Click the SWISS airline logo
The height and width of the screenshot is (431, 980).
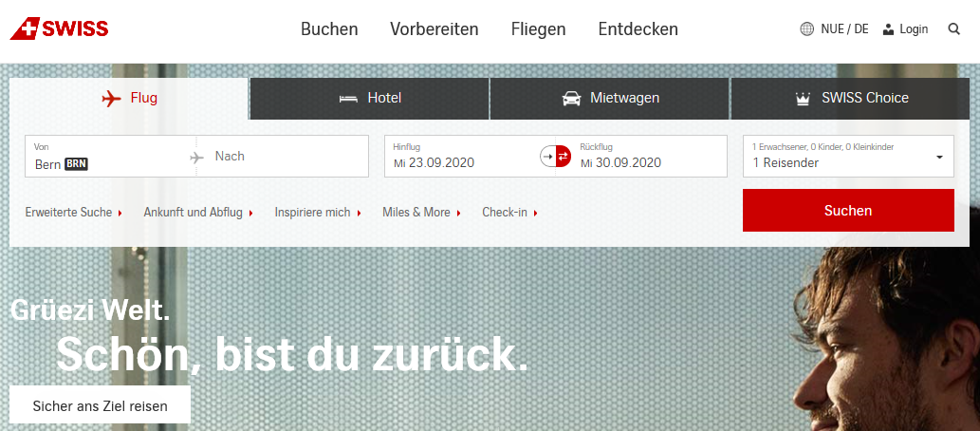click(x=60, y=28)
